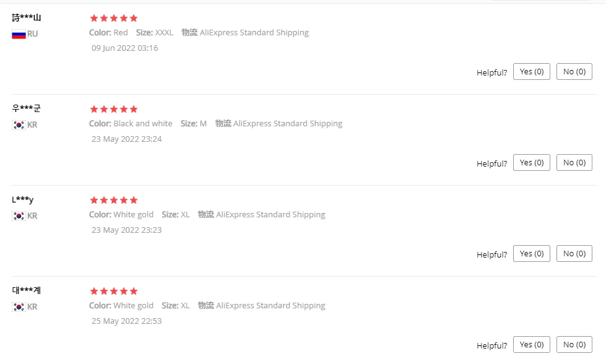Click the Russian flag icon beside RU
Viewport: 606px width, 364px height.
pos(19,35)
